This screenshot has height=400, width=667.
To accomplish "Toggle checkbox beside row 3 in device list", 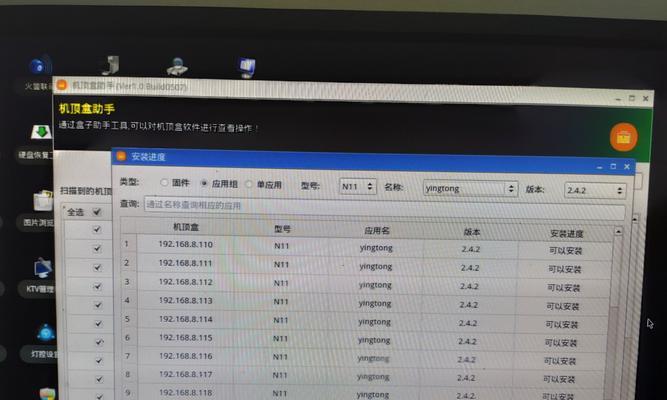I will pos(97,267).
